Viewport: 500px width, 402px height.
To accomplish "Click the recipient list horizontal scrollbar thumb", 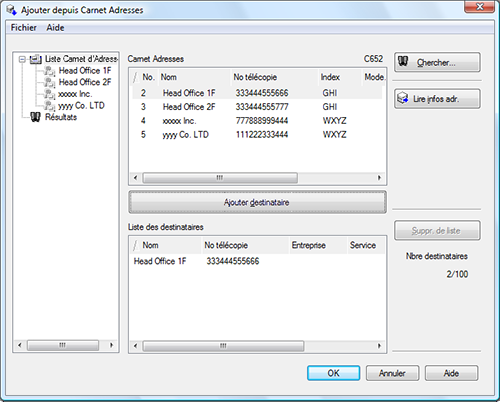I will [x=223, y=346].
